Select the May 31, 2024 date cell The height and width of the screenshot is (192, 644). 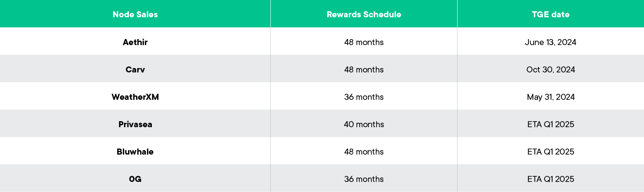(x=551, y=97)
